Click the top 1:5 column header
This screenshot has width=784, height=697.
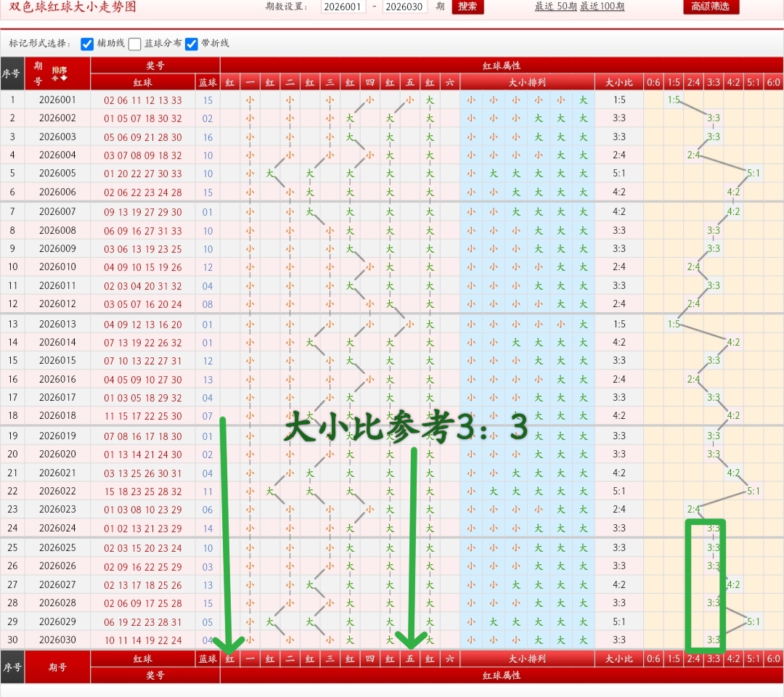click(674, 83)
